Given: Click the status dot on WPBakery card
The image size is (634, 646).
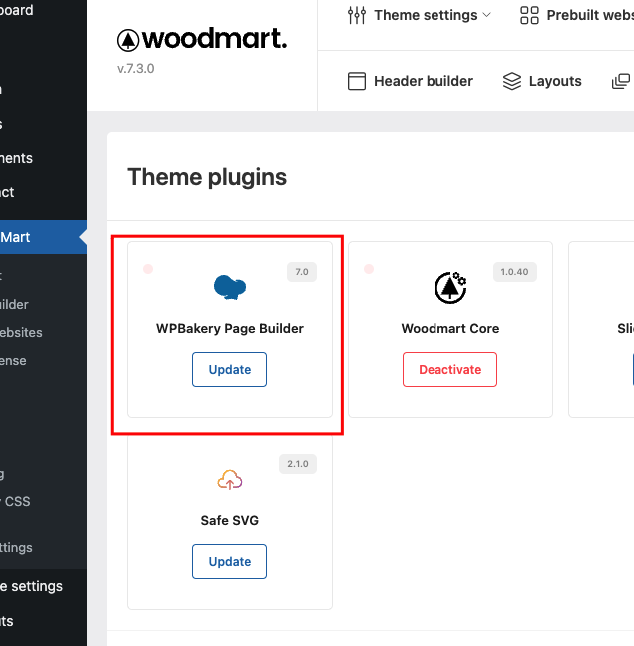Looking at the screenshot, I should 148,269.
